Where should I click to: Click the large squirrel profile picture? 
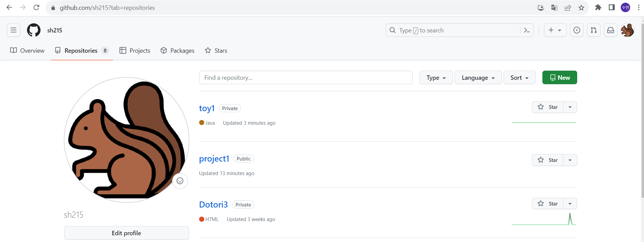coord(127,140)
